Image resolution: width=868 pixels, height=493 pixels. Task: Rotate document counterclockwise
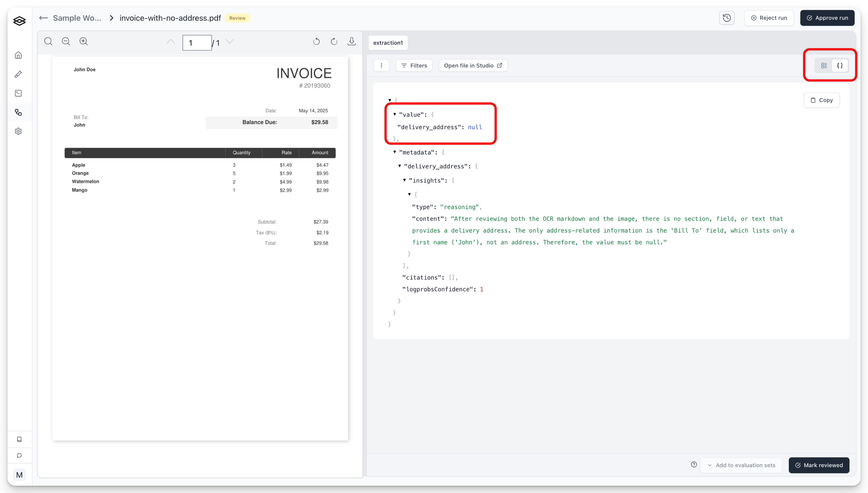pos(316,41)
